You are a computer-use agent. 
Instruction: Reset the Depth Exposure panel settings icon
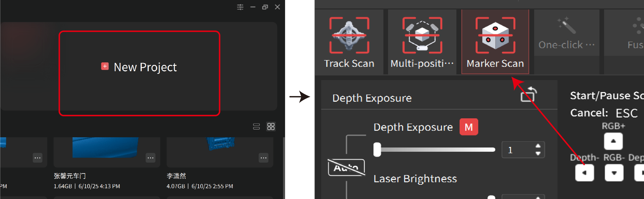pyautogui.click(x=528, y=95)
